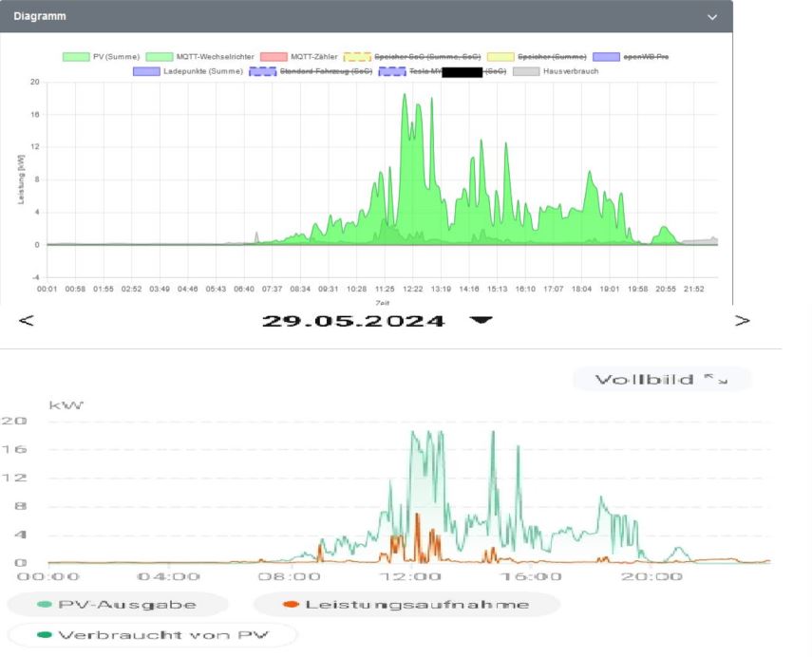Click the Leistung [kW] axis label

click(x=21, y=179)
